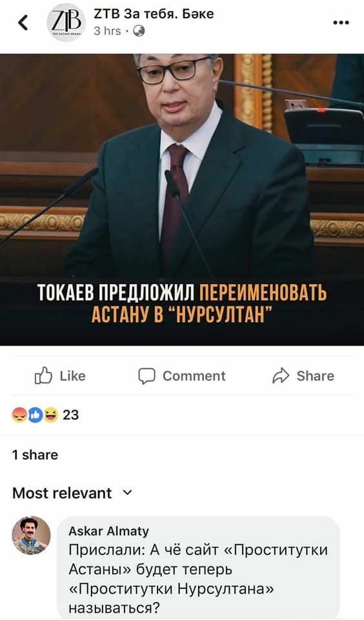Click the blue like reaction icon

(x=35, y=415)
